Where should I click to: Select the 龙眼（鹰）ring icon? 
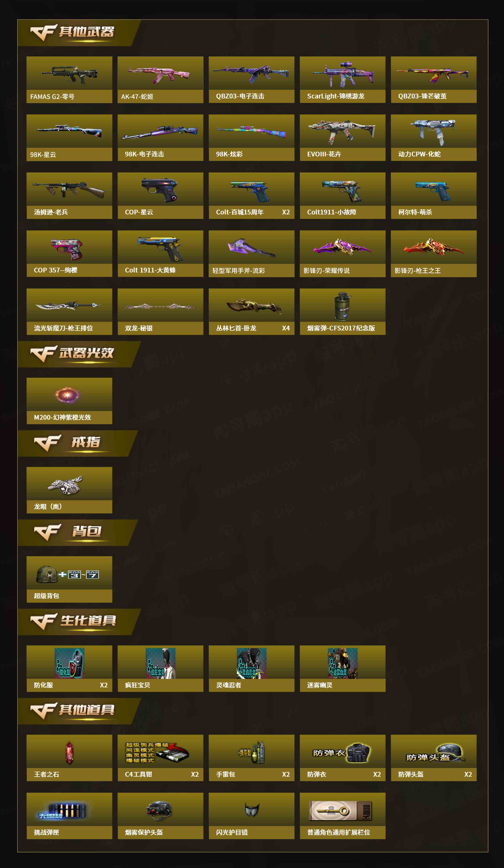click(65, 485)
